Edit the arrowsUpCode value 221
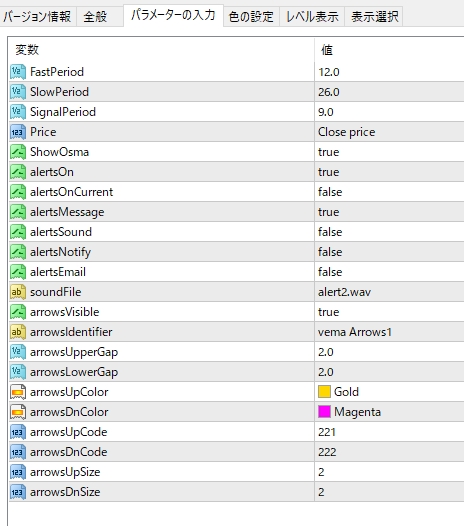This screenshot has width=464, height=526. tap(327, 432)
